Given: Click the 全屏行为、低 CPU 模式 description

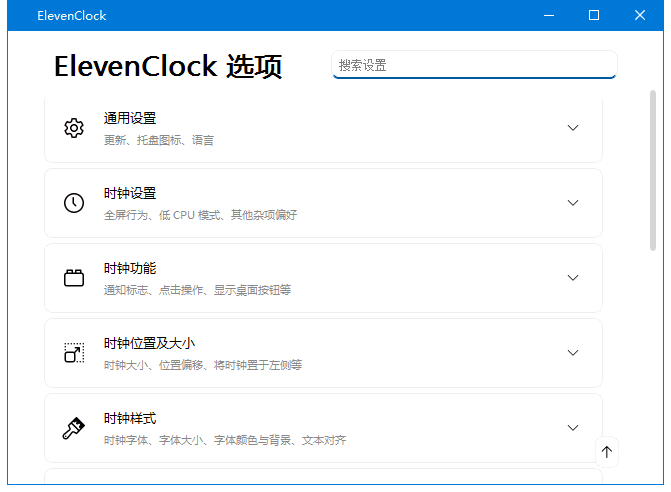Looking at the screenshot, I should 200,215.
